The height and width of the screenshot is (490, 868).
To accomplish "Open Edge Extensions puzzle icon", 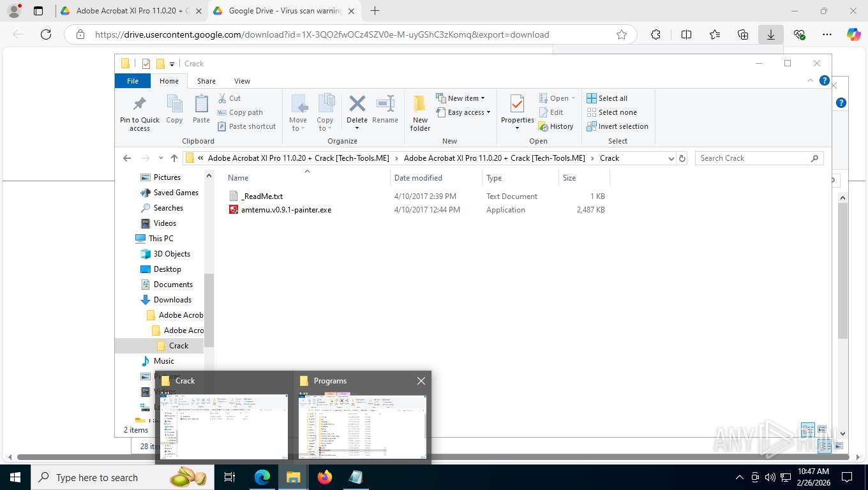I will click(x=655, y=34).
